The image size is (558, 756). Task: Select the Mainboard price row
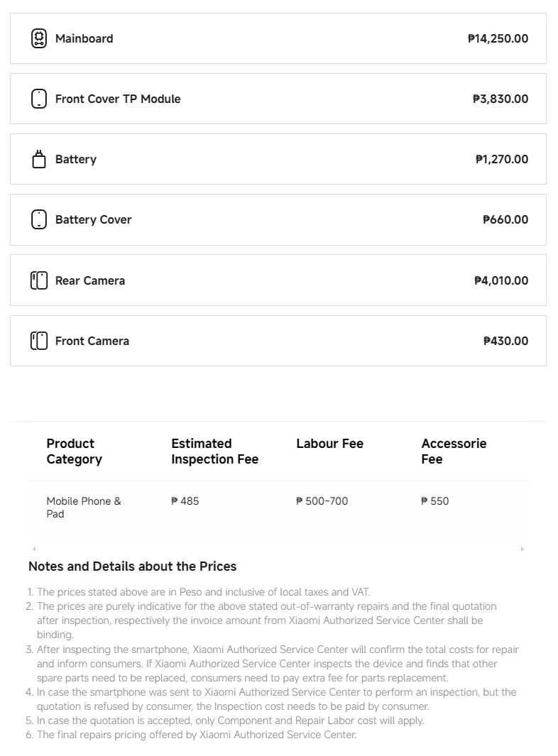coord(278,38)
